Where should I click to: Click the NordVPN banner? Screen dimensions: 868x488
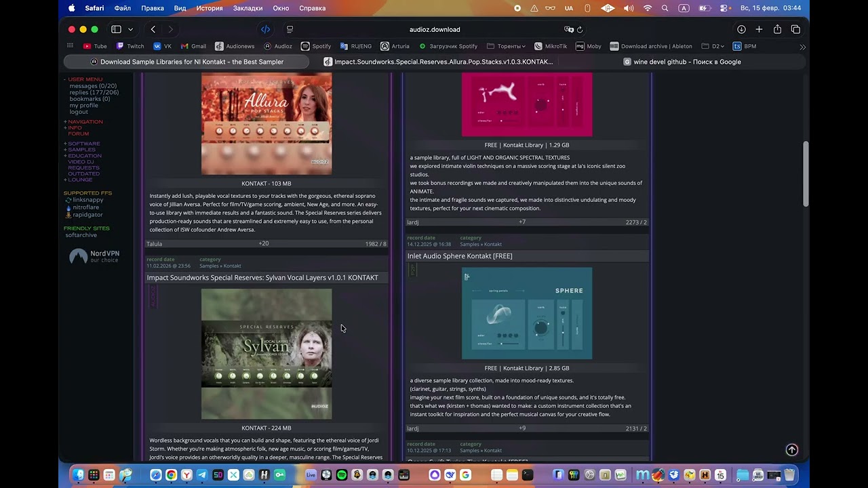(x=95, y=256)
